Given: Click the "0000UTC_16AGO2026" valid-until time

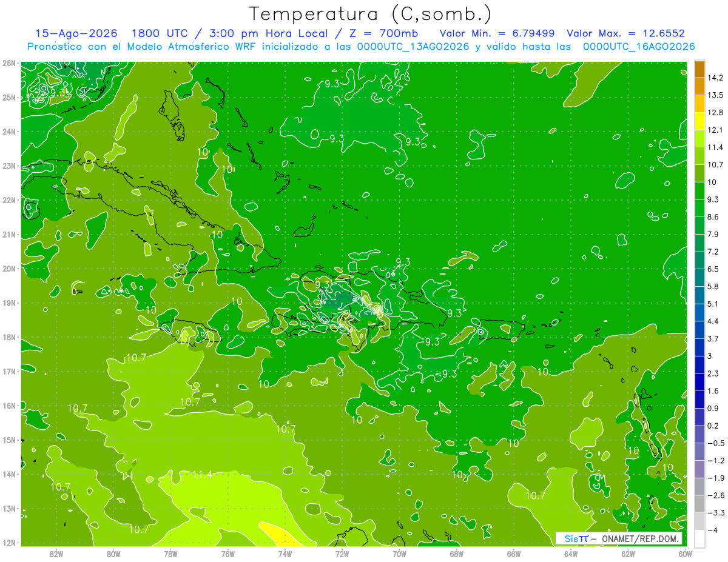Looking at the screenshot, I should click(x=639, y=47).
